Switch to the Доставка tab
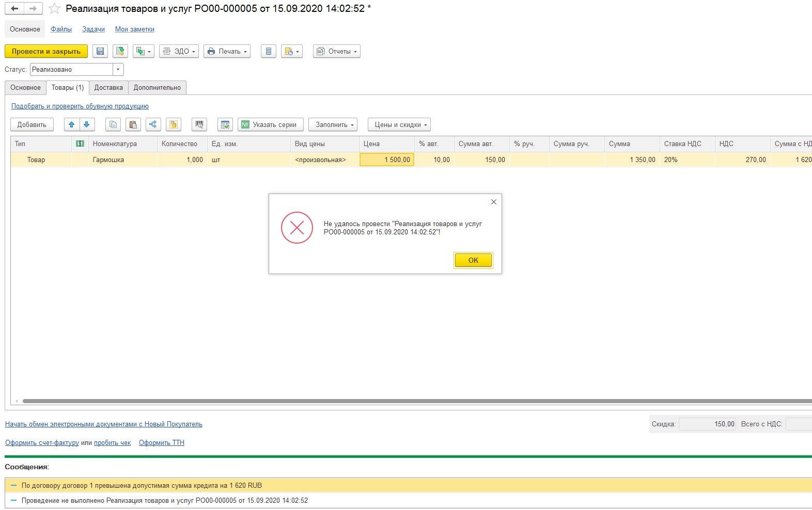Viewport: 812px width, 510px height. pyautogui.click(x=108, y=88)
